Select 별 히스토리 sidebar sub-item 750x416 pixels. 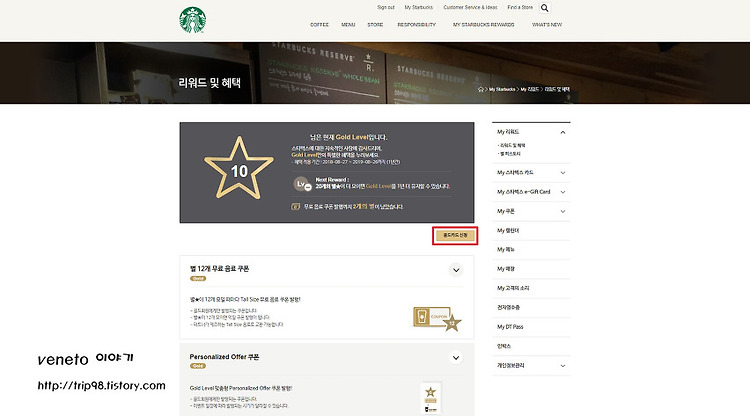pos(509,153)
